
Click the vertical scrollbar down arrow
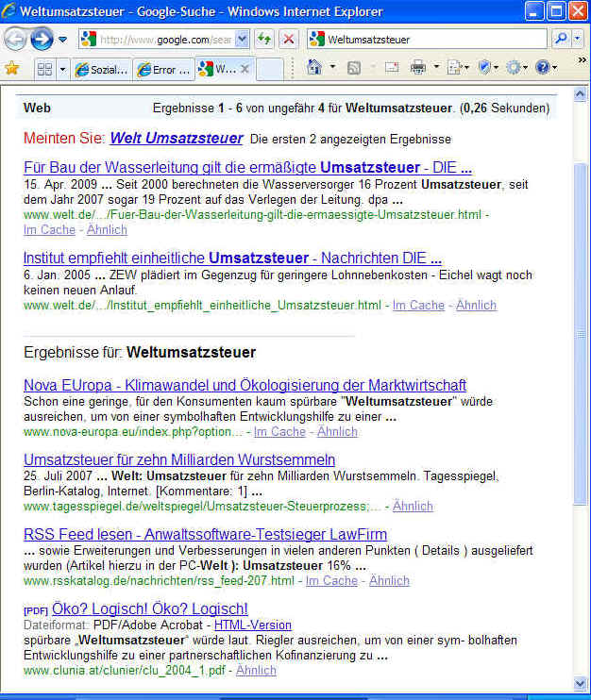(581, 683)
